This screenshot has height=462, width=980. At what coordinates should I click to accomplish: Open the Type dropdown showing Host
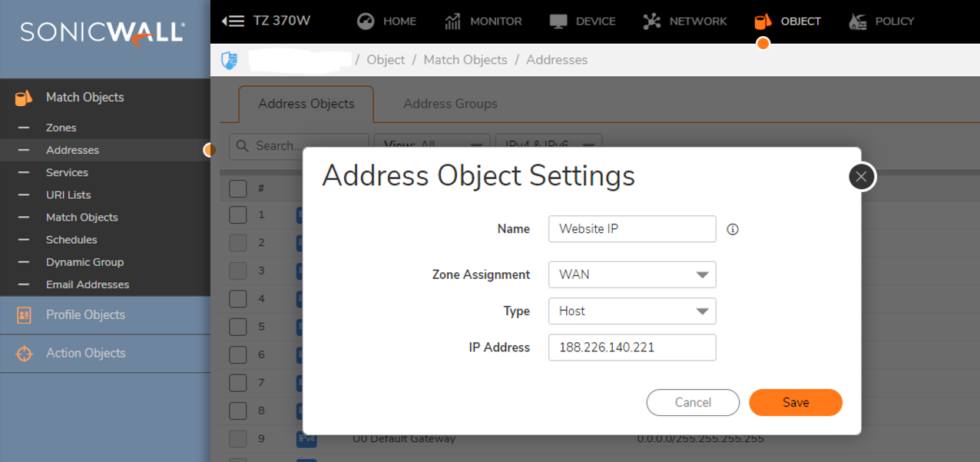tap(632, 311)
